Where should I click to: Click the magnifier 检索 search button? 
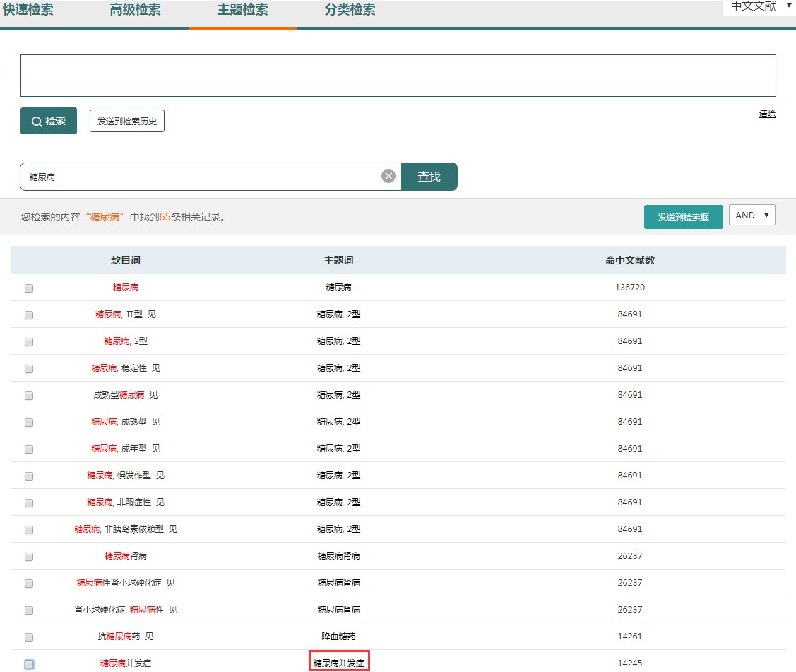pos(49,121)
